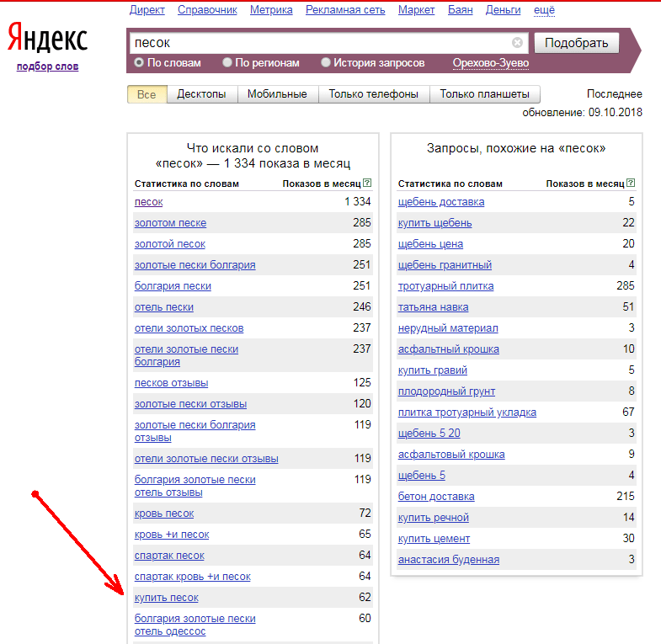Open 'Маркет' in the top menu
Image resolution: width=661 pixels, height=644 pixels.
(x=416, y=10)
